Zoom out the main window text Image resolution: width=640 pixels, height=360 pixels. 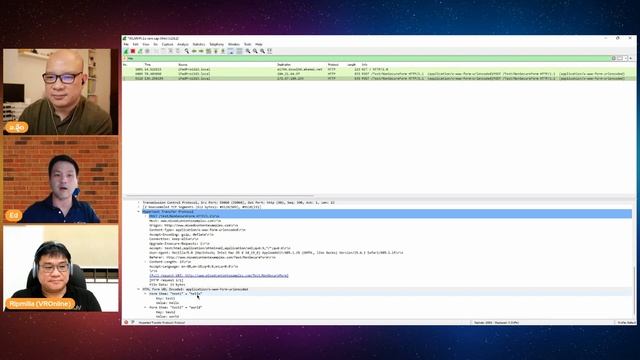point(255,51)
